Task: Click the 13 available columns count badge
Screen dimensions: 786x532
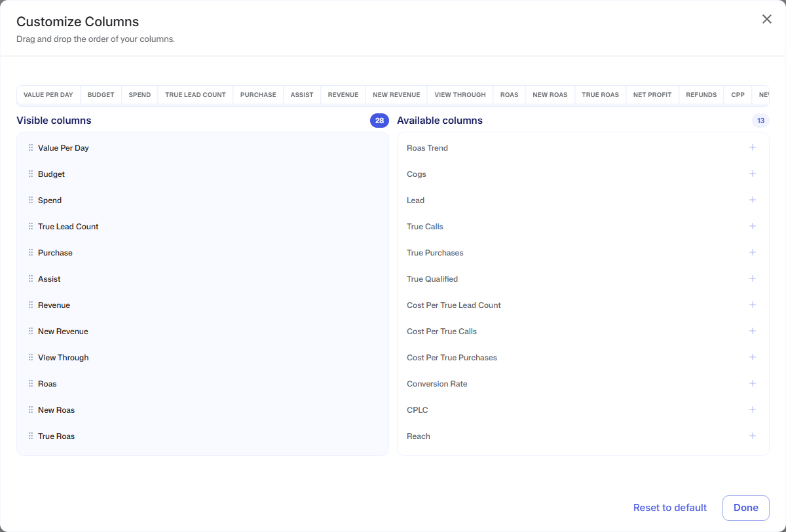Action: coord(760,121)
